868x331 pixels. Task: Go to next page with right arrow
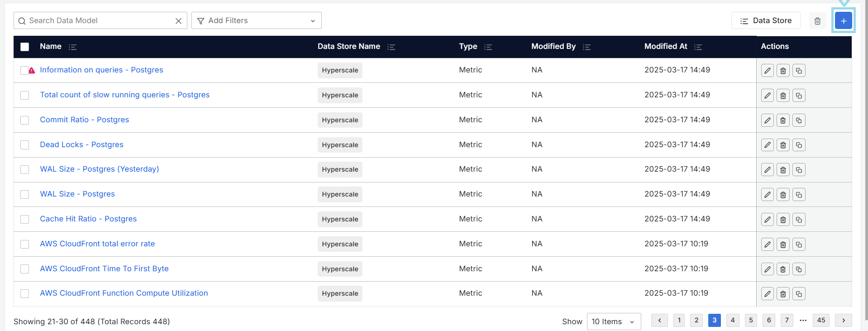coord(843,320)
